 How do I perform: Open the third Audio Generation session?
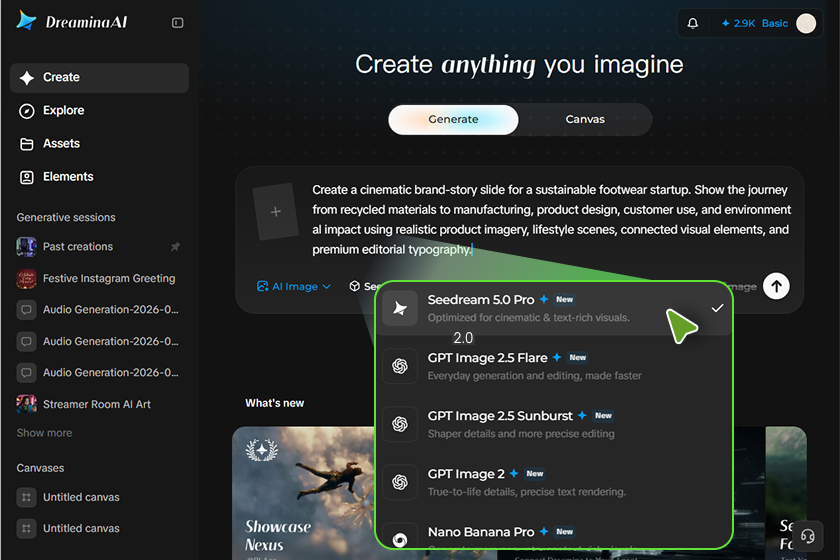[100, 372]
